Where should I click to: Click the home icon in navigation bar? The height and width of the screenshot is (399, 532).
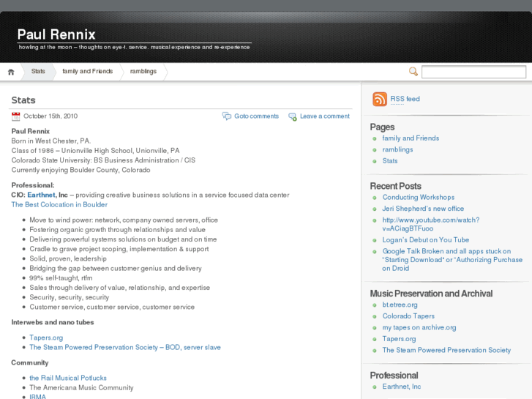click(x=11, y=72)
